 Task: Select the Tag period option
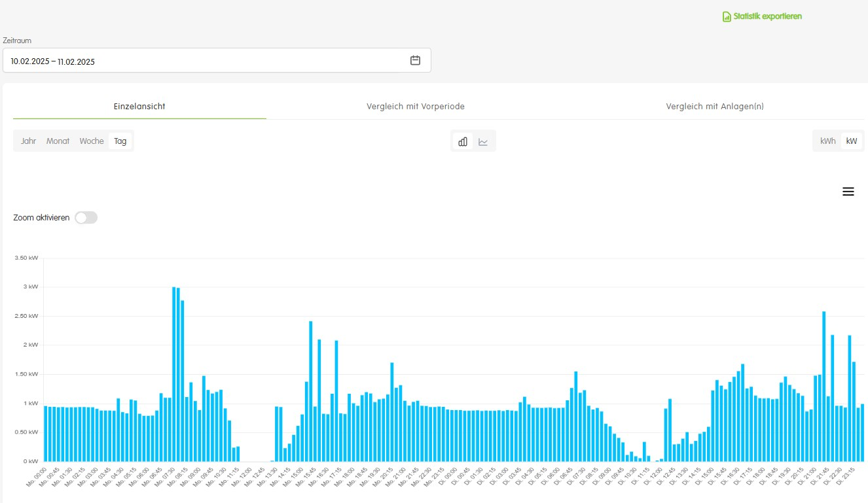tap(120, 141)
